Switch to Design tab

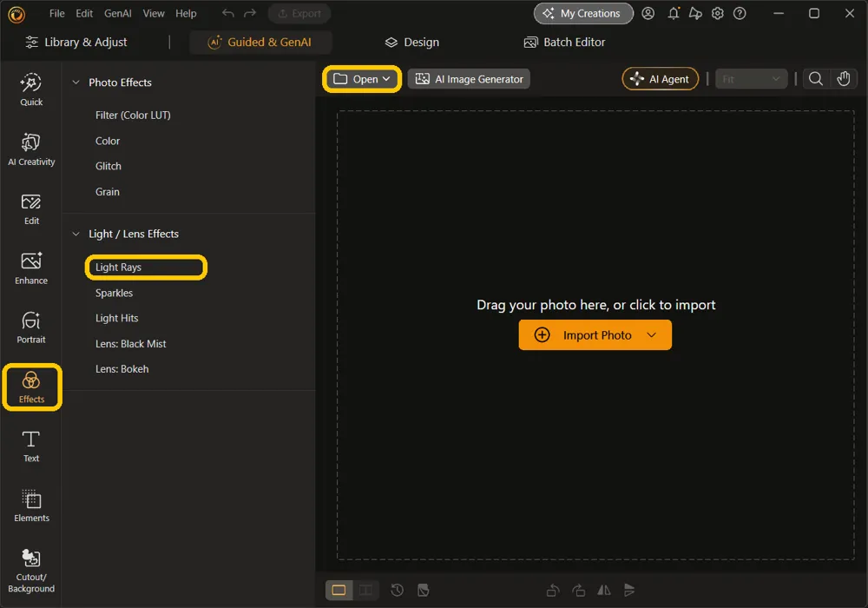coord(411,42)
